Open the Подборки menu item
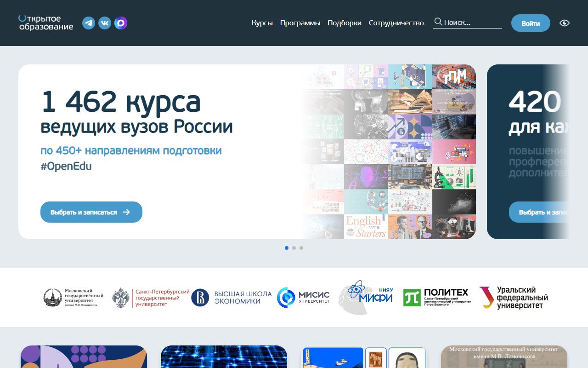588x368 pixels. coord(345,23)
